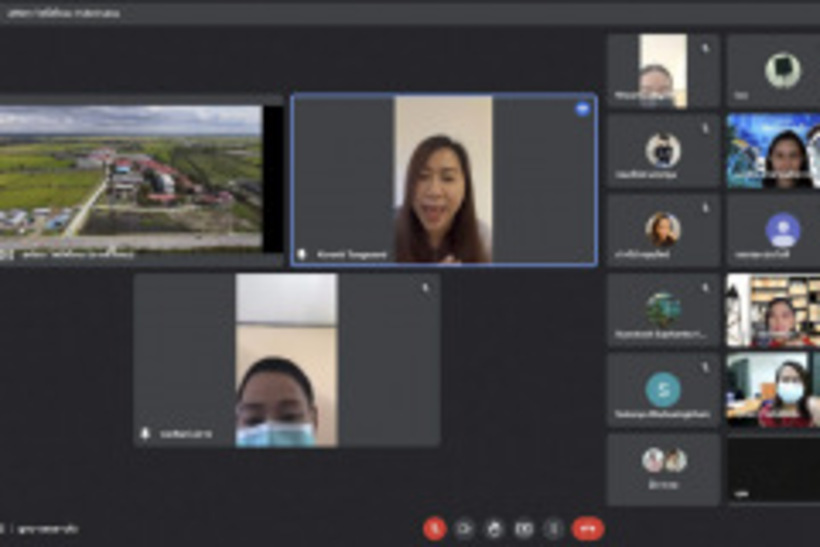820x547 pixels.
Task: Select the tile with Earth globe avatar
Action: [x=663, y=310]
